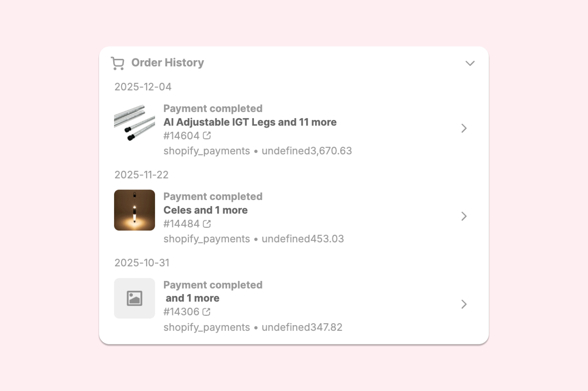
Task: Select 'Al Adjustable IGT Legs and 11 more'
Action: tap(250, 122)
